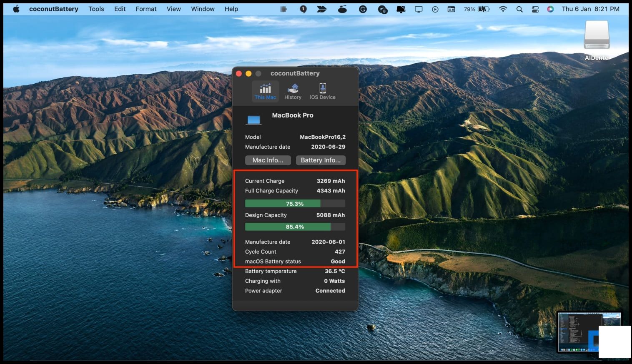The height and width of the screenshot is (364, 632).
Task: Click the screenshot preview thumbnail
Action: pos(589,332)
